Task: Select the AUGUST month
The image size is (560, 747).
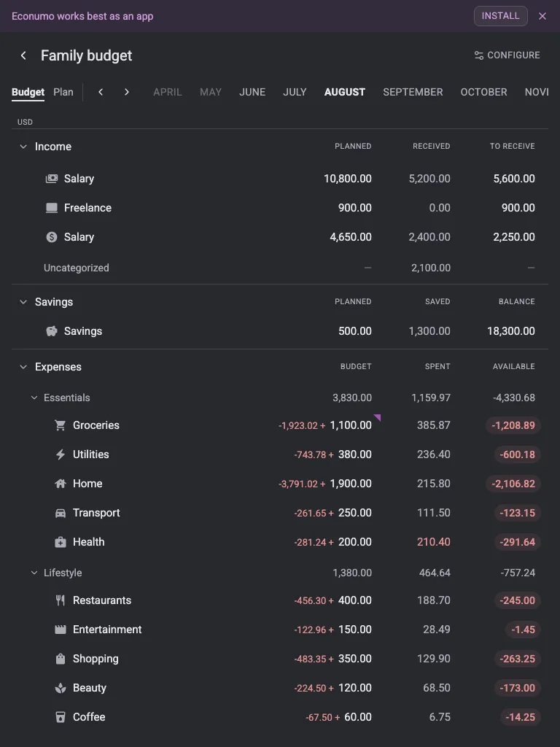Action: click(345, 92)
